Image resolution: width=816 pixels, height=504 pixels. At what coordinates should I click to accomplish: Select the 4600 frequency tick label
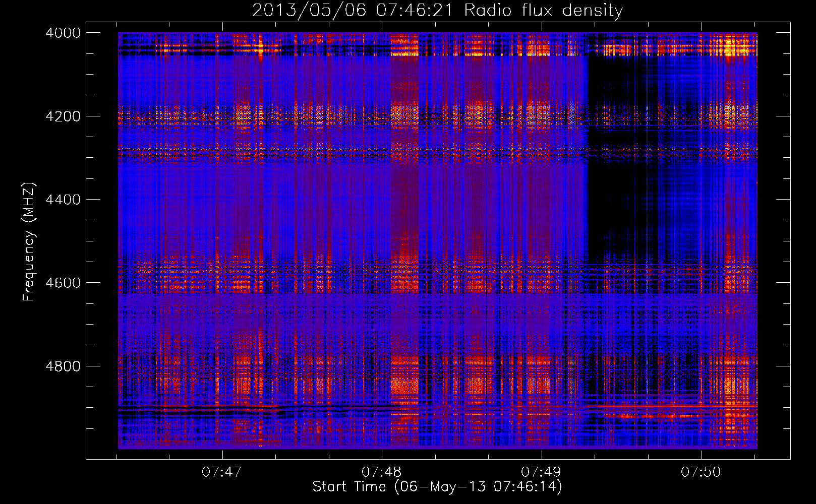click(x=63, y=283)
